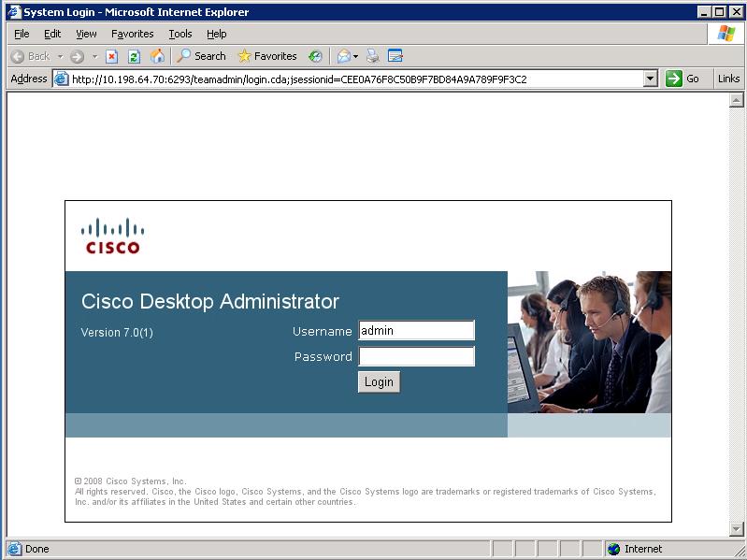Viewport: 747px width, 560px height.
Task: Click the page icon in Address bar
Action: pyautogui.click(x=62, y=79)
